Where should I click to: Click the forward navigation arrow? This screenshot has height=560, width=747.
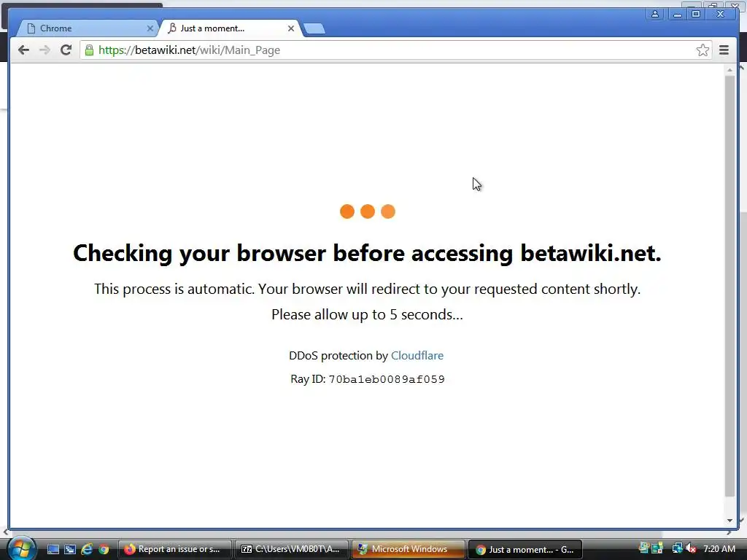(44, 50)
